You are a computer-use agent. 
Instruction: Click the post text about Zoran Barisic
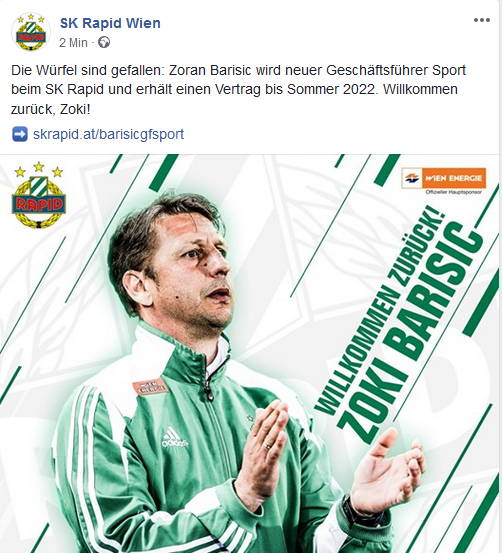238,90
